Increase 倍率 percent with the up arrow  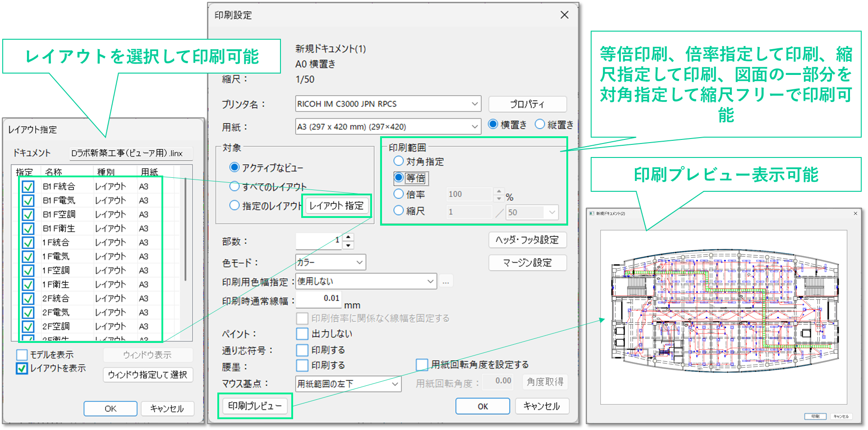tap(499, 191)
